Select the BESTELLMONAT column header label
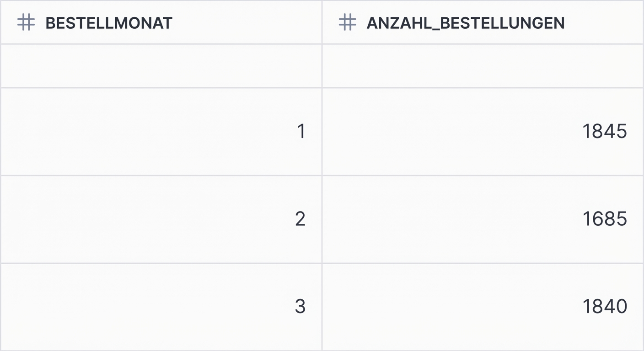The image size is (644, 351). (109, 23)
